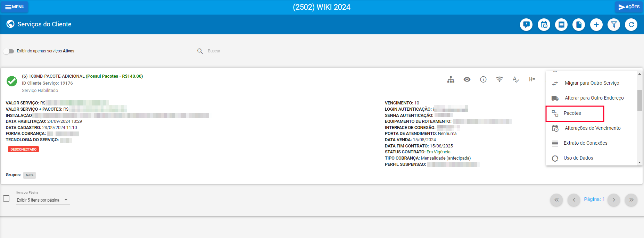
Task: Click STATUS CONTRATO Em Vigência value
Action: (x=438, y=152)
